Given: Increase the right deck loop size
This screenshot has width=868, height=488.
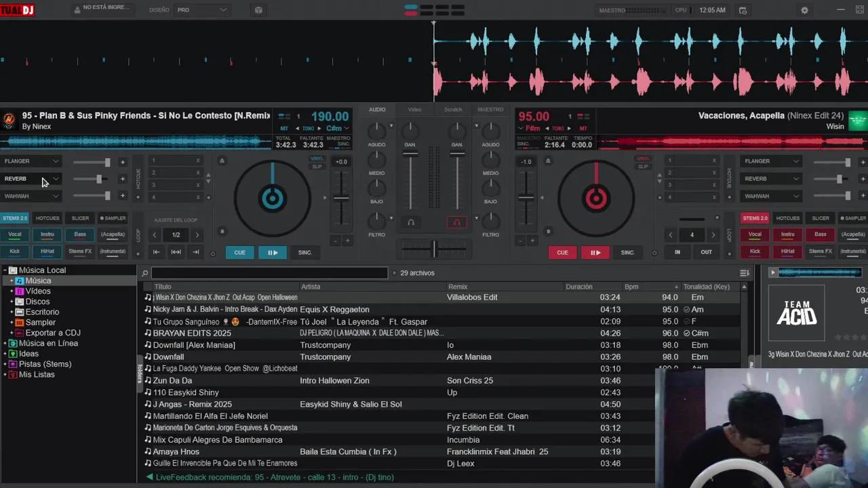Looking at the screenshot, I should [713, 235].
